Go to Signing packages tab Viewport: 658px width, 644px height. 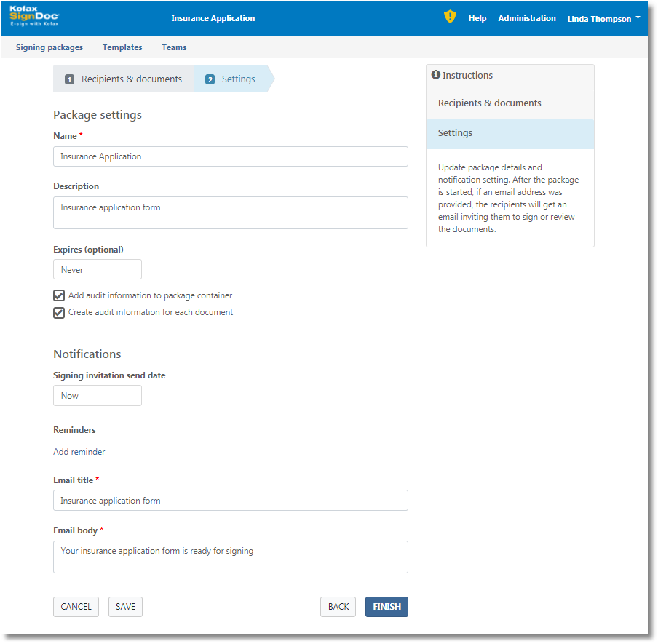(x=49, y=47)
